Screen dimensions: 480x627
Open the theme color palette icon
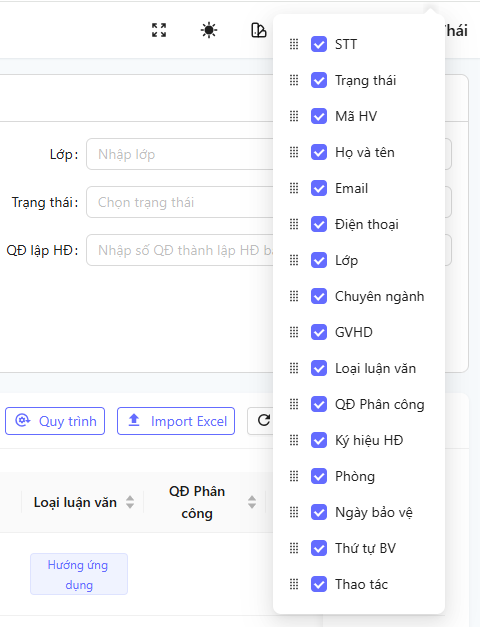(258, 30)
